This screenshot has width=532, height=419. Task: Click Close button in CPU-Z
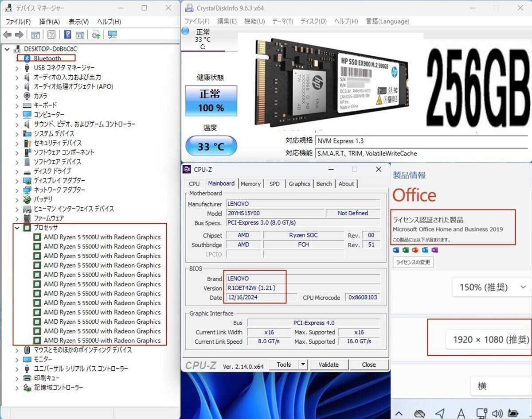point(369,365)
